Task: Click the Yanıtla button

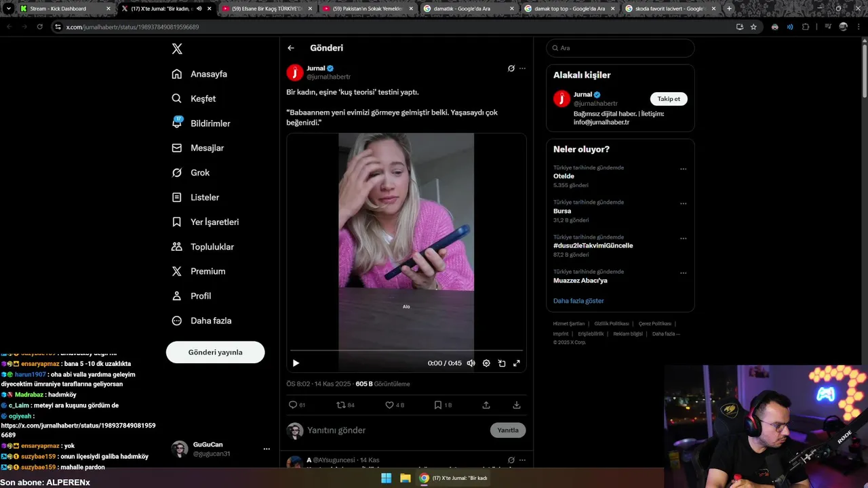Action: pyautogui.click(x=508, y=430)
